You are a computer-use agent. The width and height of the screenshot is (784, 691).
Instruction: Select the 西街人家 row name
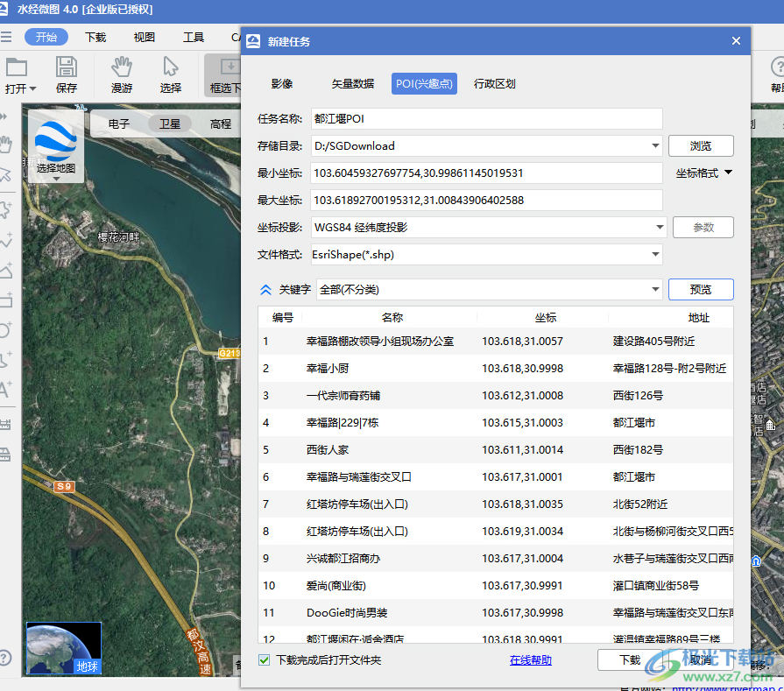328,450
